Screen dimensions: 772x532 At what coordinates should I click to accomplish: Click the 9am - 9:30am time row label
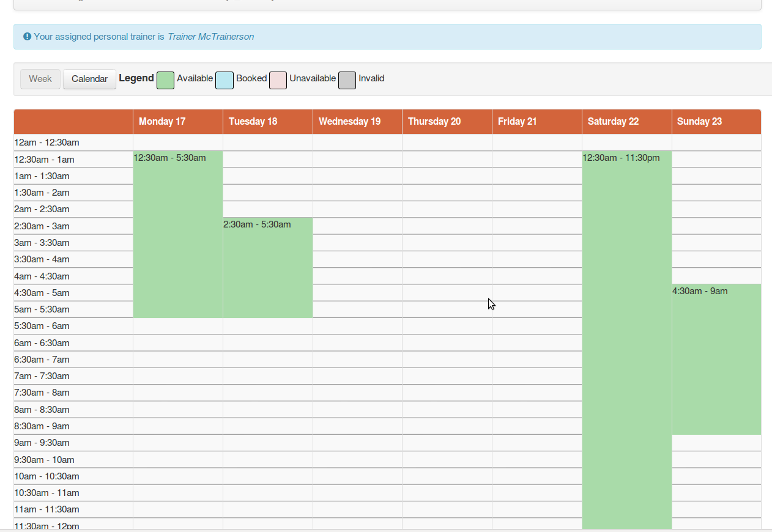tap(42, 443)
